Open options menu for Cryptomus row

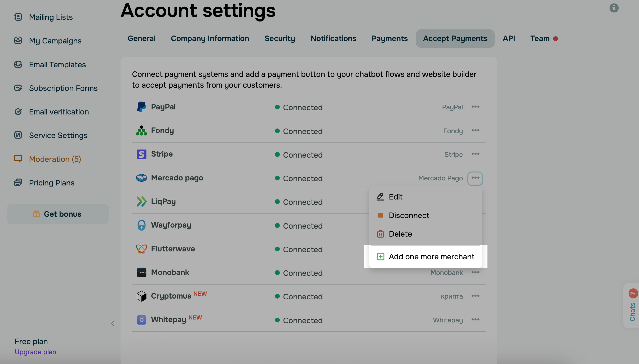click(475, 296)
